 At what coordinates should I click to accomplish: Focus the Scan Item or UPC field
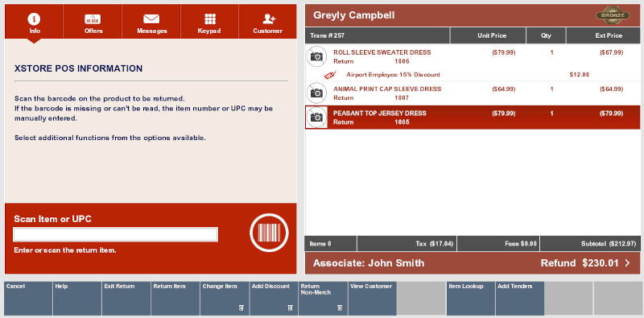115,234
